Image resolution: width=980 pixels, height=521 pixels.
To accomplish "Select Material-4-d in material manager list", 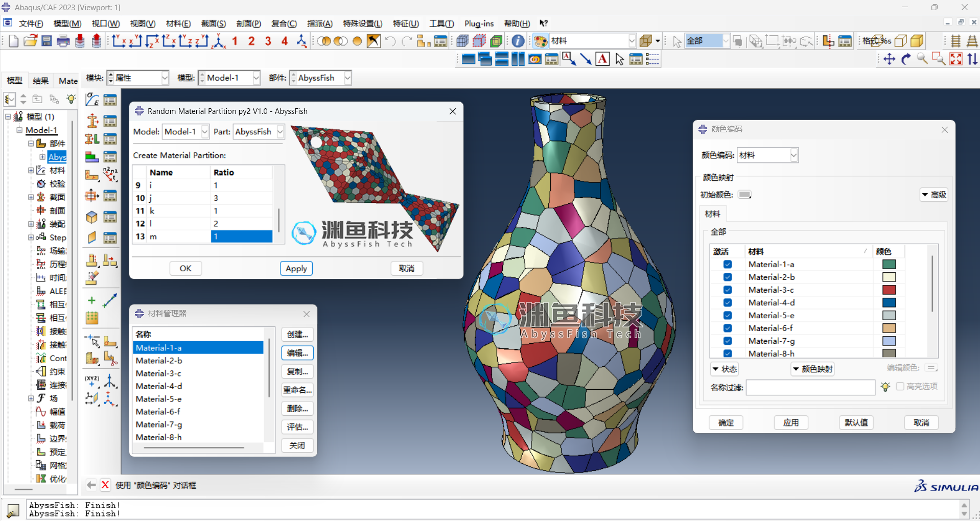I will point(198,386).
